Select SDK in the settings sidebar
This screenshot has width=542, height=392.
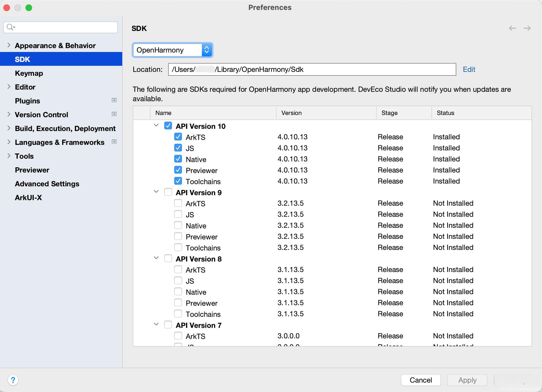[x=61, y=59]
